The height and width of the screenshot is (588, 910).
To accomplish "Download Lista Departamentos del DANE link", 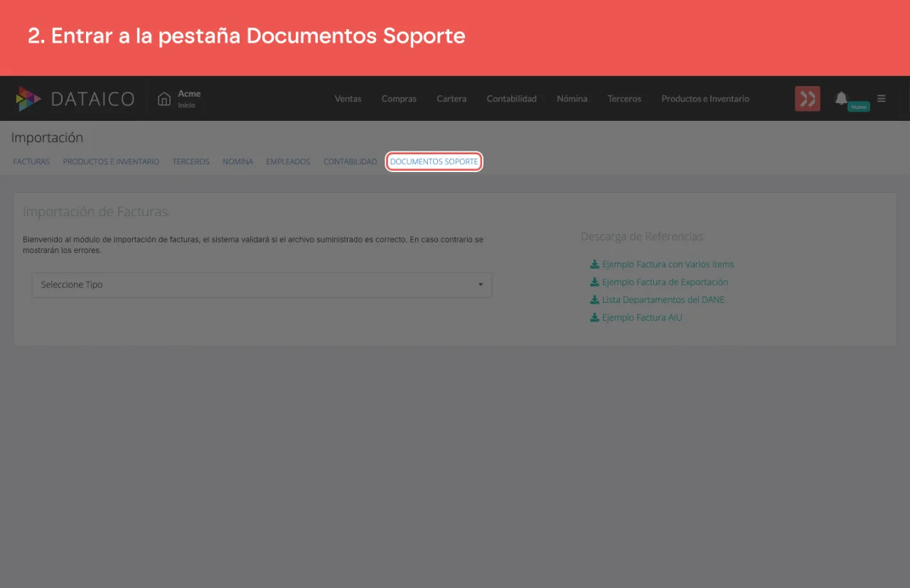I will (663, 300).
